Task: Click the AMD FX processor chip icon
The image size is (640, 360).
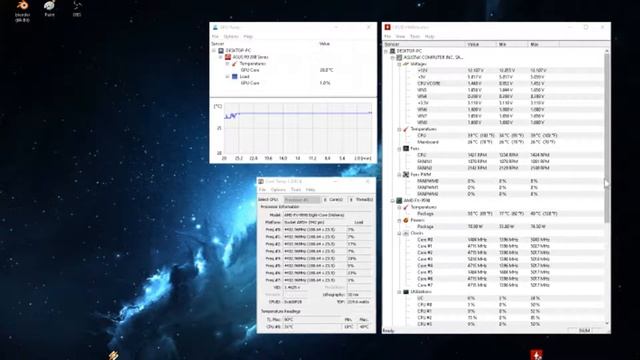Action: coord(399,201)
